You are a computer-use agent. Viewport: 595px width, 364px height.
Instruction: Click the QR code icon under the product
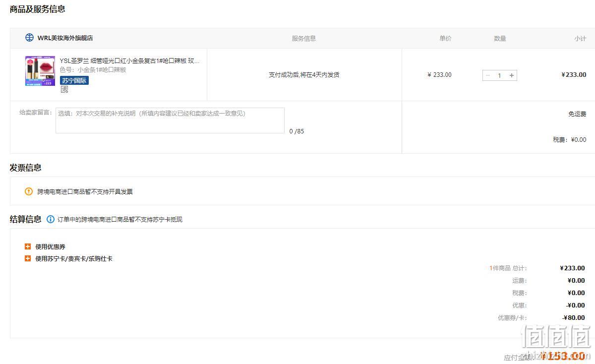(64, 89)
